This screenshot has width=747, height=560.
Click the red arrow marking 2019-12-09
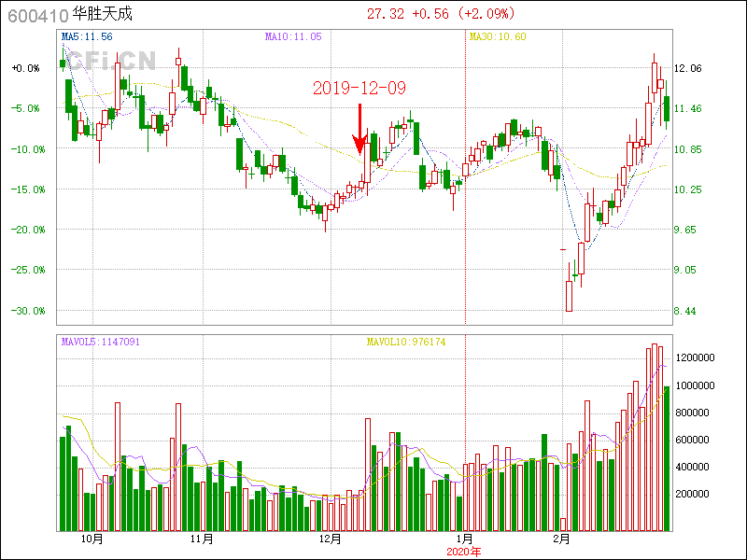coord(359,131)
